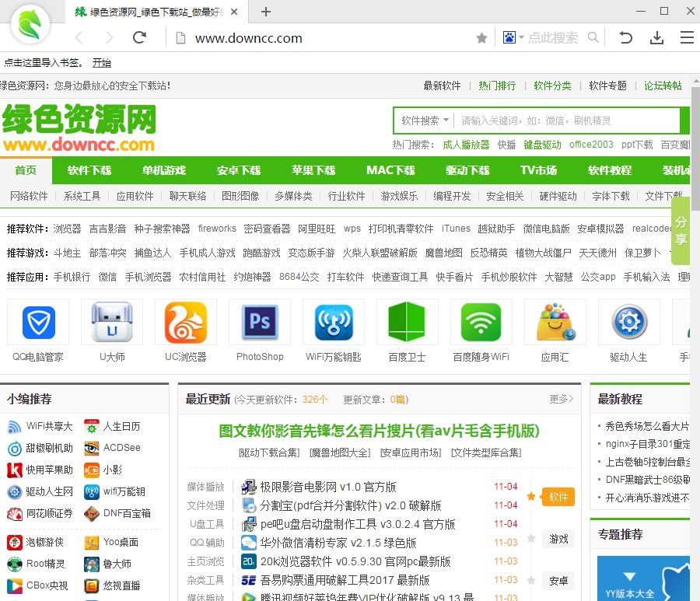The image size is (700, 601).
Task: Expand 更多 in the 最近更新 panel
Action: point(561,399)
